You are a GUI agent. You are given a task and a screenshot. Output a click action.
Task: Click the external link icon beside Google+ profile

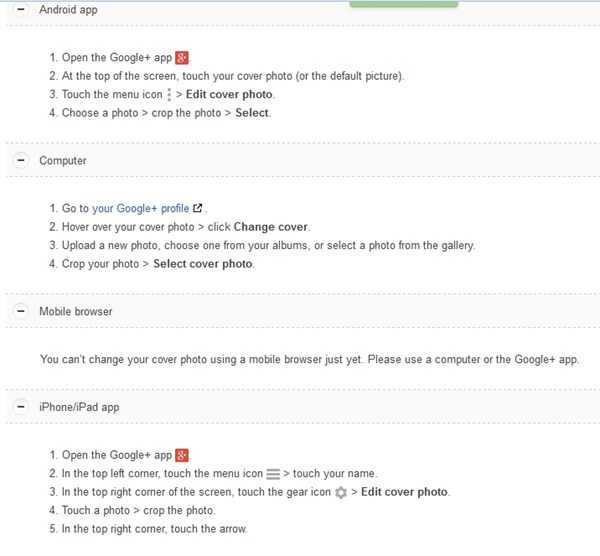click(198, 209)
